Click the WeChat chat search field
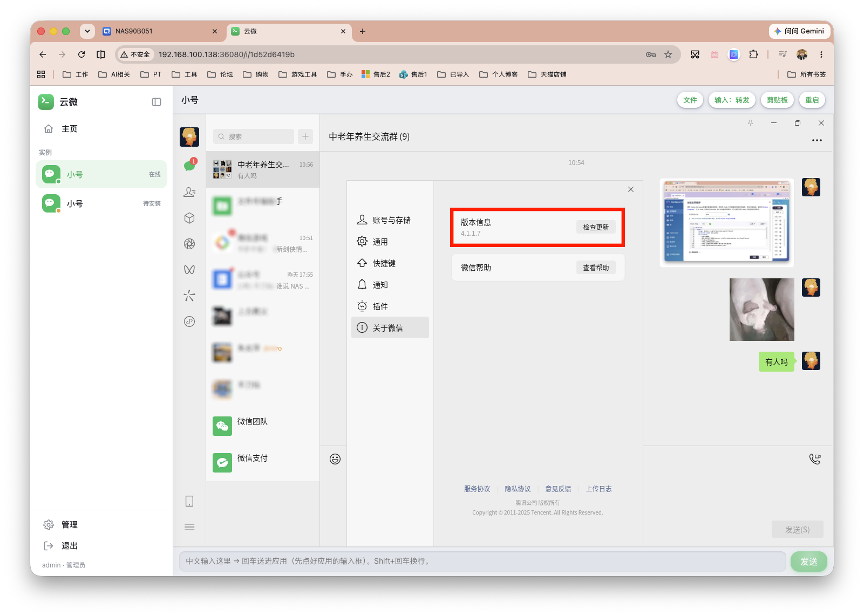864x616 pixels. point(254,136)
